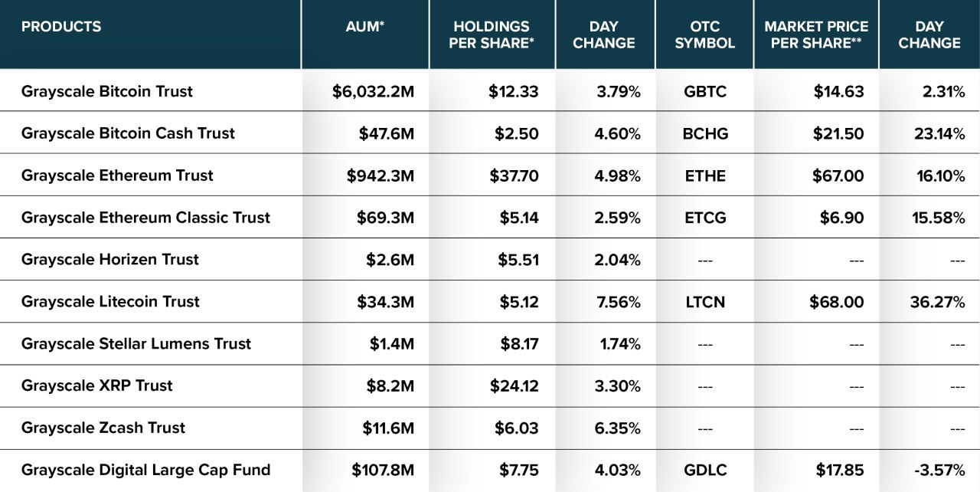
Task: Click the Market Price Per Share header
Action: tap(816, 34)
